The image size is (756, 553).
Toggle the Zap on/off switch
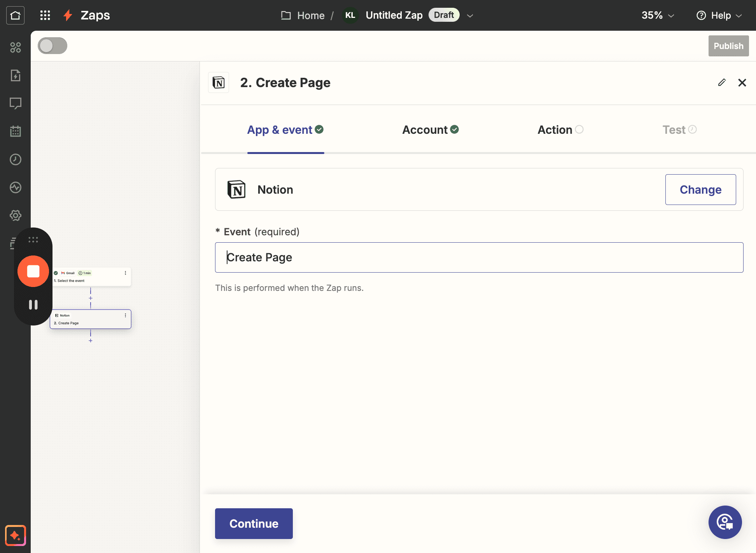52,46
